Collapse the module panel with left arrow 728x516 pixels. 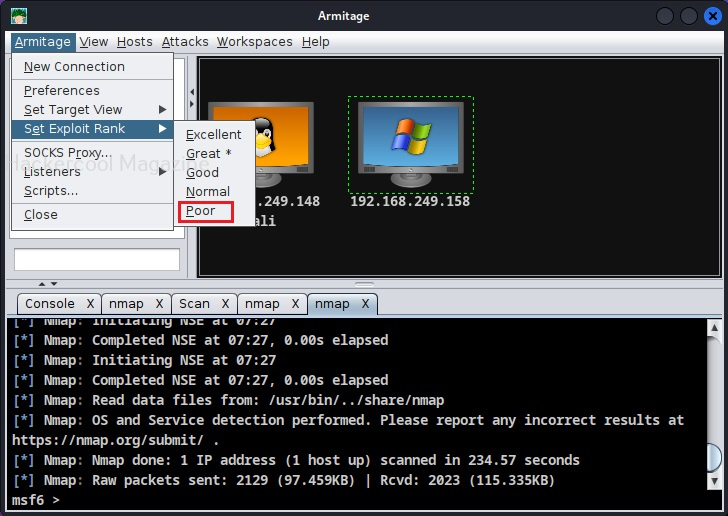click(x=192, y=92)
